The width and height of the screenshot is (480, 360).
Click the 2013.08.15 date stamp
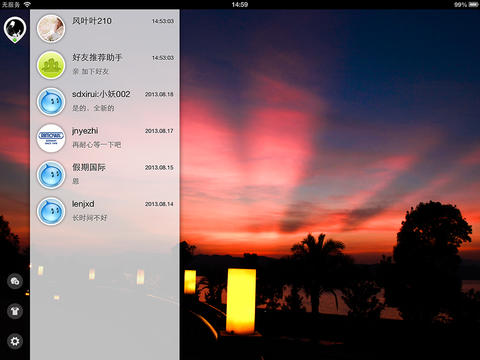click(x=159, y=167)
